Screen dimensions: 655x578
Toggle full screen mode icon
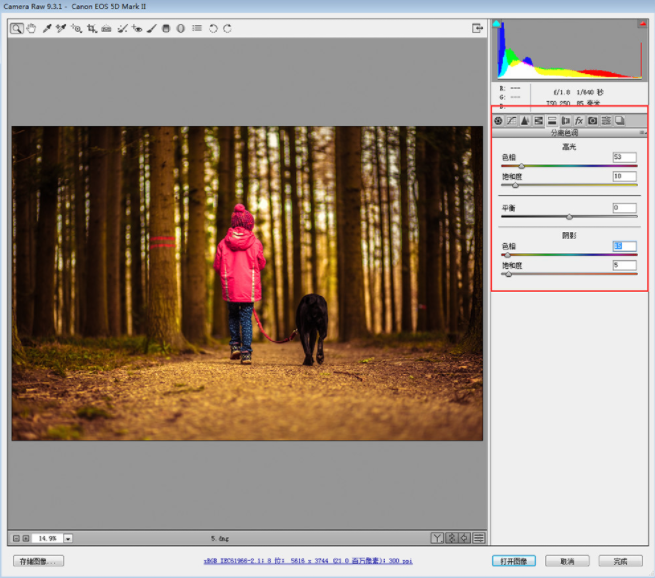pos(477,29)
